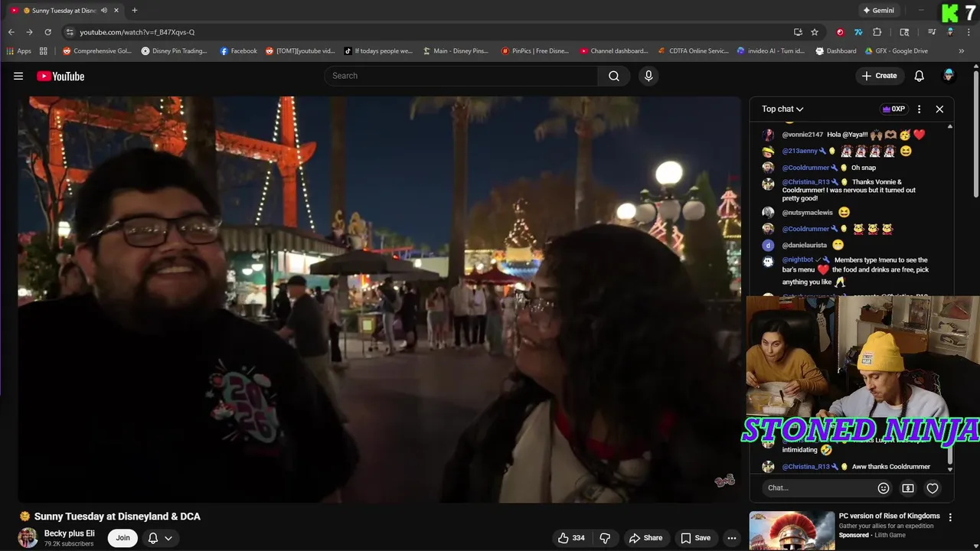This screenshot has height=551, width=980.
Task: Open the YouTube hamburger guide menu
Action: pos(18,76)
